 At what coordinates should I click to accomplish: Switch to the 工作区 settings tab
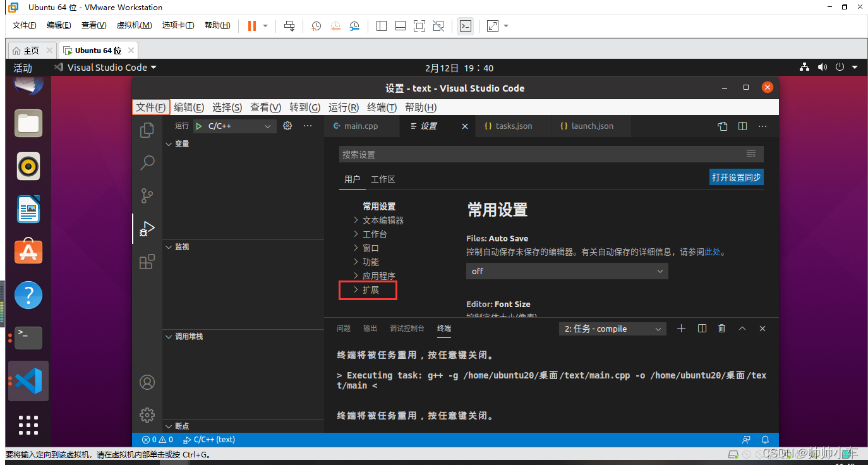[383, 179]
